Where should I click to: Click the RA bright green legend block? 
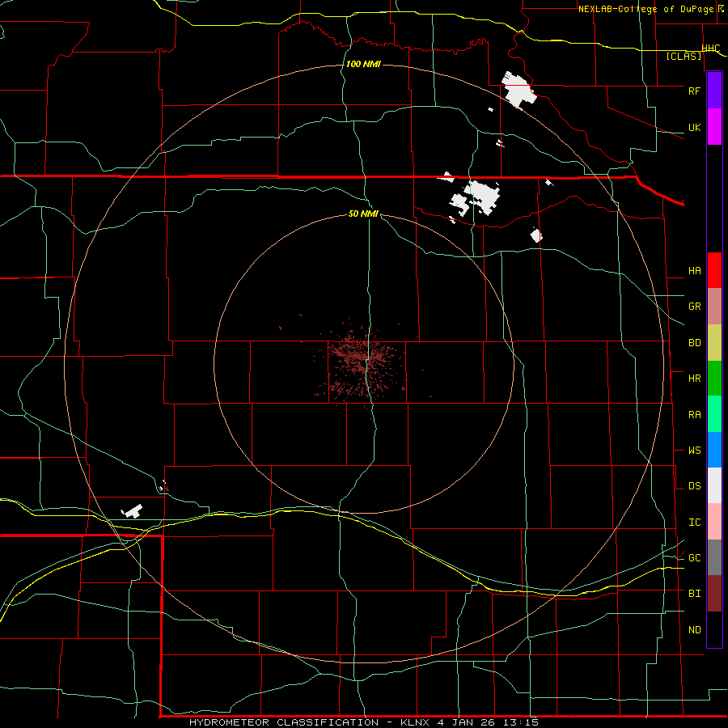pos(714,414)
